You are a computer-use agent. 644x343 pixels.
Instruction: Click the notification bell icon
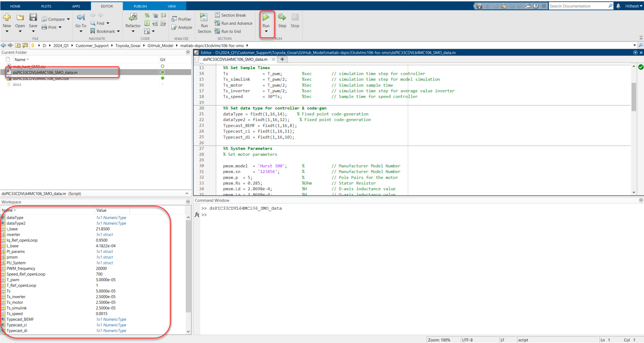[618, 6]
